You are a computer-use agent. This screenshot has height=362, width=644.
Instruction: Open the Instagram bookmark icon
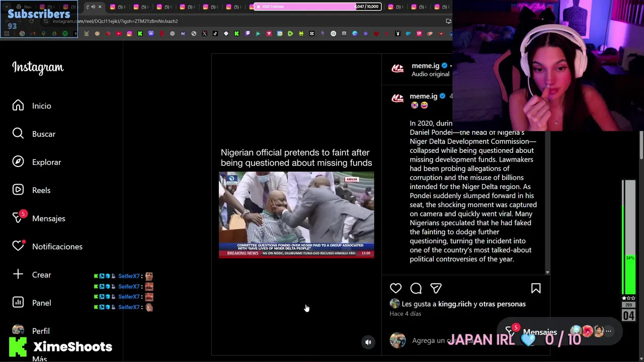[129, 34]
